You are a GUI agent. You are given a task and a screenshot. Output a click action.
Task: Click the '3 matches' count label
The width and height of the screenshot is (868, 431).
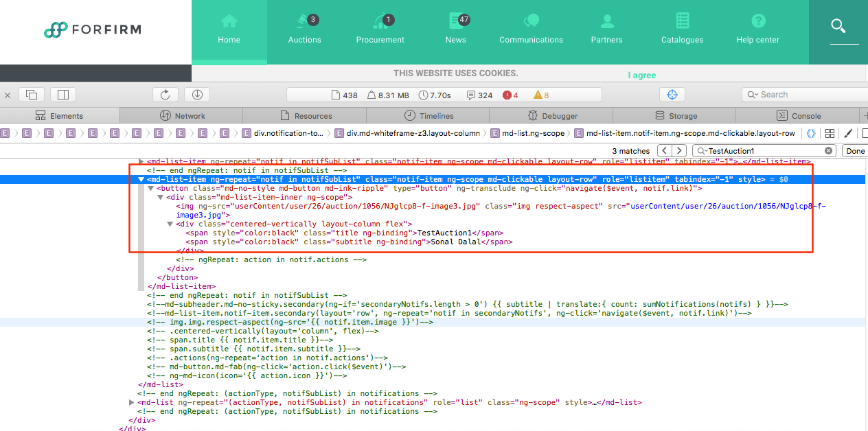[630, 150]
